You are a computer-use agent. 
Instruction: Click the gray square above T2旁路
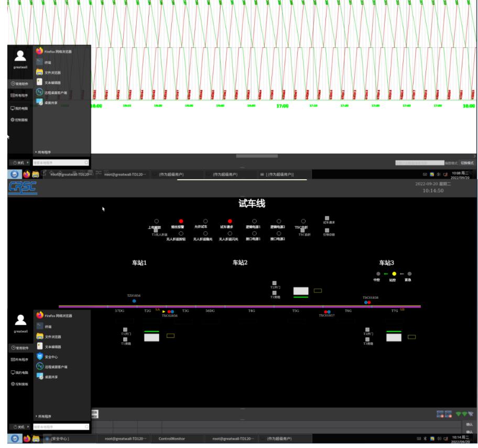tap(274, 292)
